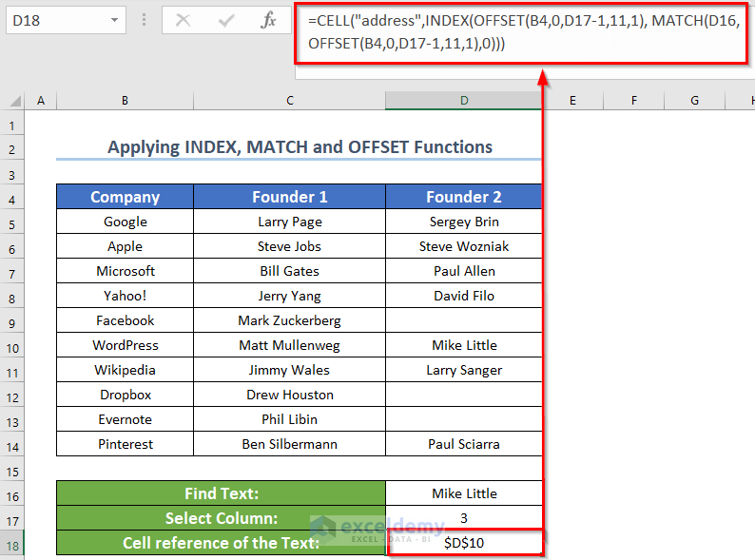This screenshot has width=755, height=560.
Task: Select the 'Mark Zuckerberg' cell
Action: point(289,320)
